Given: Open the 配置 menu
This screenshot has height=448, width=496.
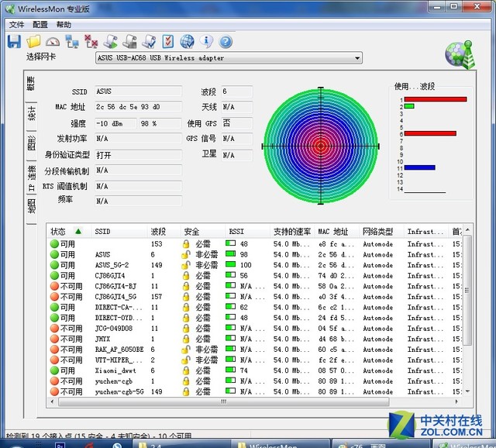Looking at the screenshot, I should pyautogui.click(x=40, y=24).
